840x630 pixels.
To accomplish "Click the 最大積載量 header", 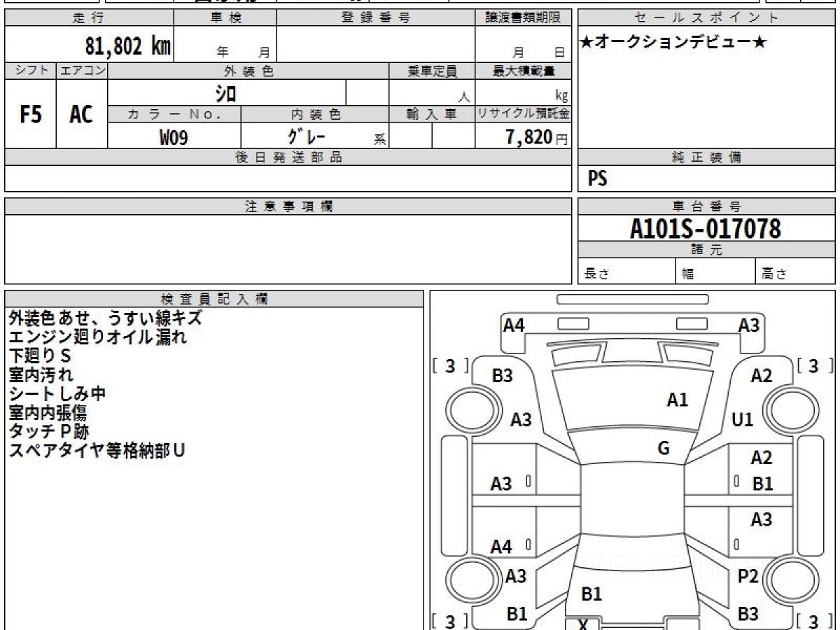I will [x=523, y=71].
